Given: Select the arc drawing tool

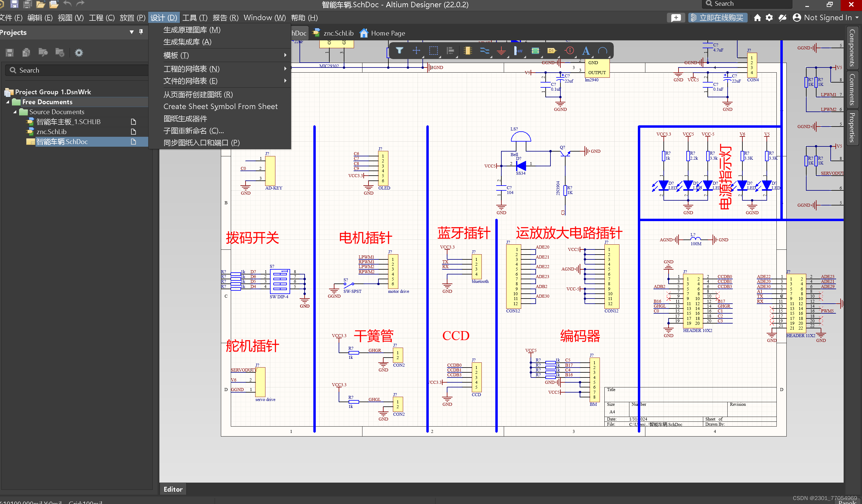Looking at the screenshot, I should coord(603,51).
